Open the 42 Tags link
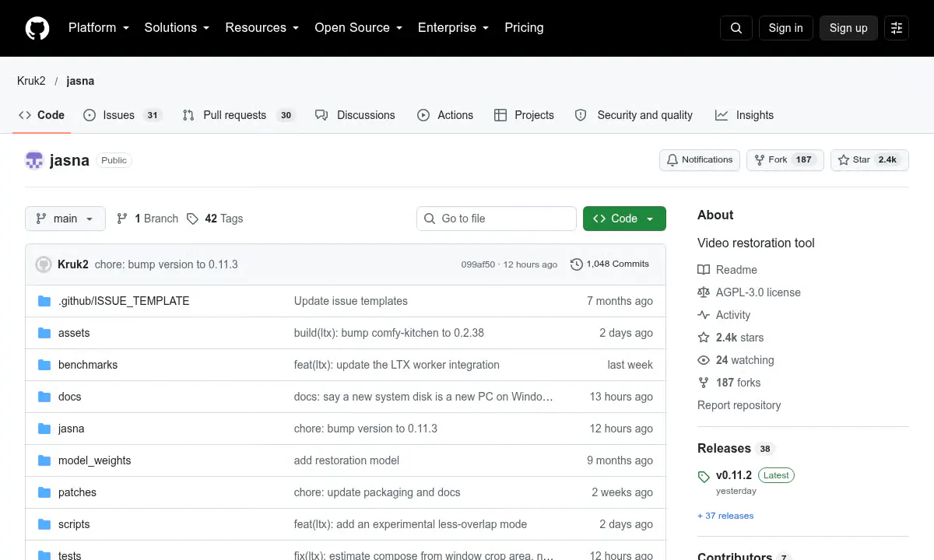The image size is (934, 560). pyautogui.click(x=215, y=219)
